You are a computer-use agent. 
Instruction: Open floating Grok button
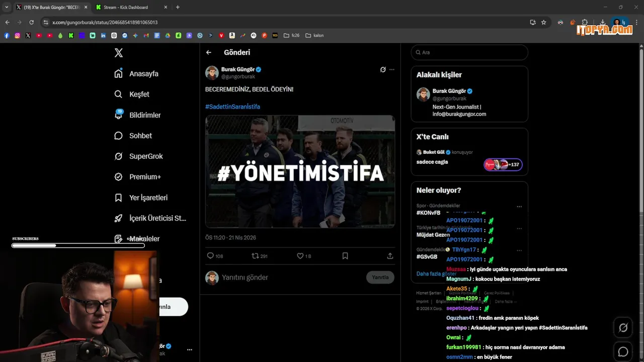(x=623, y=328)
